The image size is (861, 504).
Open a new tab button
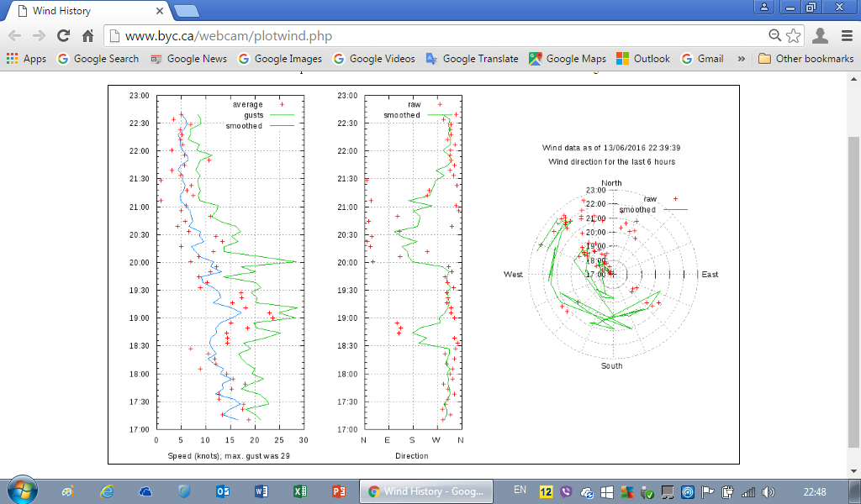pos(186,11)
